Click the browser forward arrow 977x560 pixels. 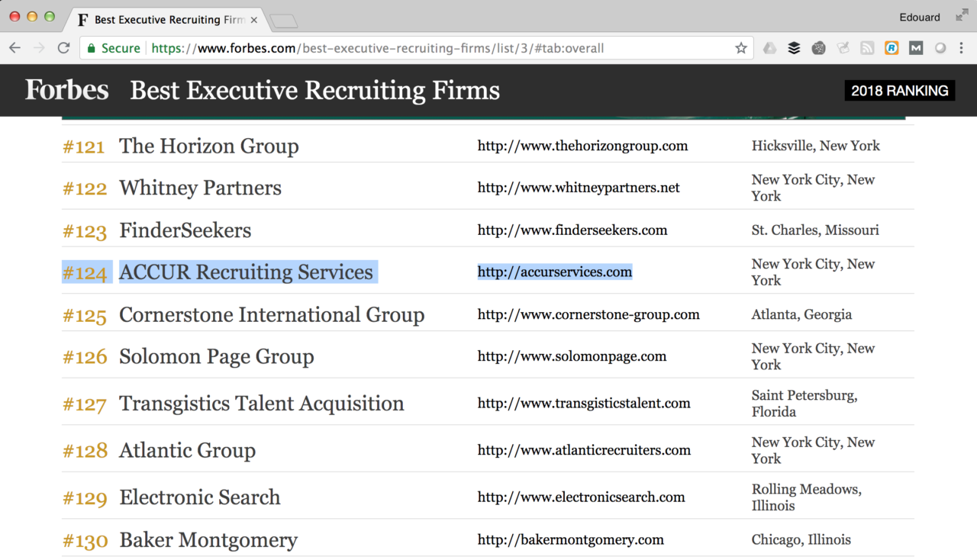tap(39, 48)
